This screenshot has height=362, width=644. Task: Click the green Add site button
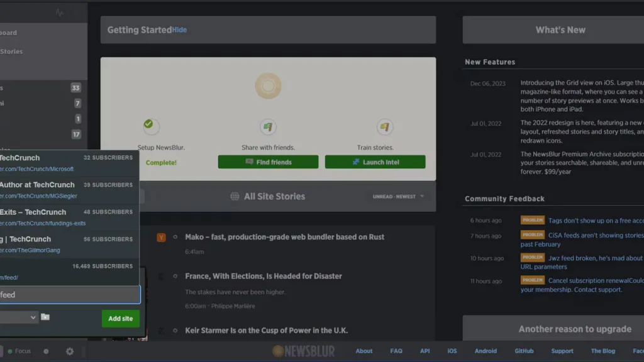point(120,319)
